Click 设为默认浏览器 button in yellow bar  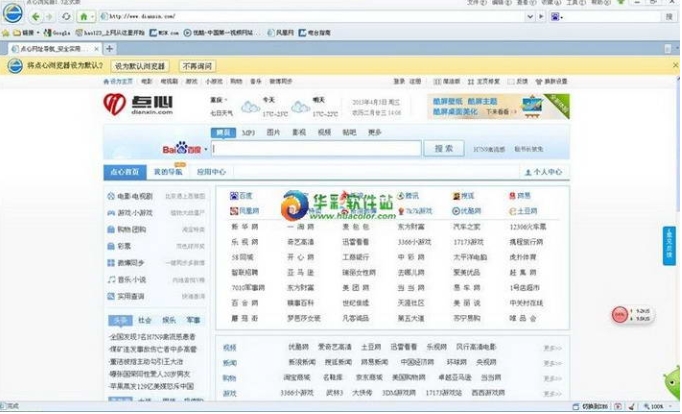click(x=140, y=66)
